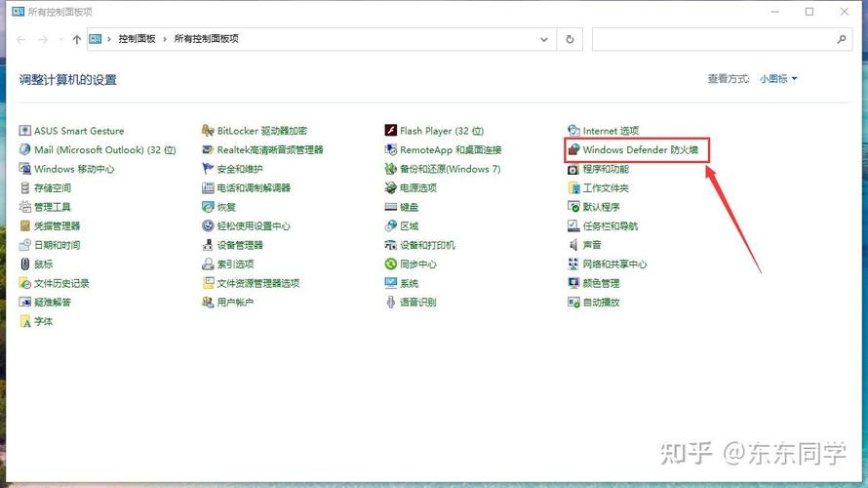The height and width of the screenshot is (488, 868).
Task: Click the 同步中心 icon
Action: pyautogui.click(x=391, y=264)
